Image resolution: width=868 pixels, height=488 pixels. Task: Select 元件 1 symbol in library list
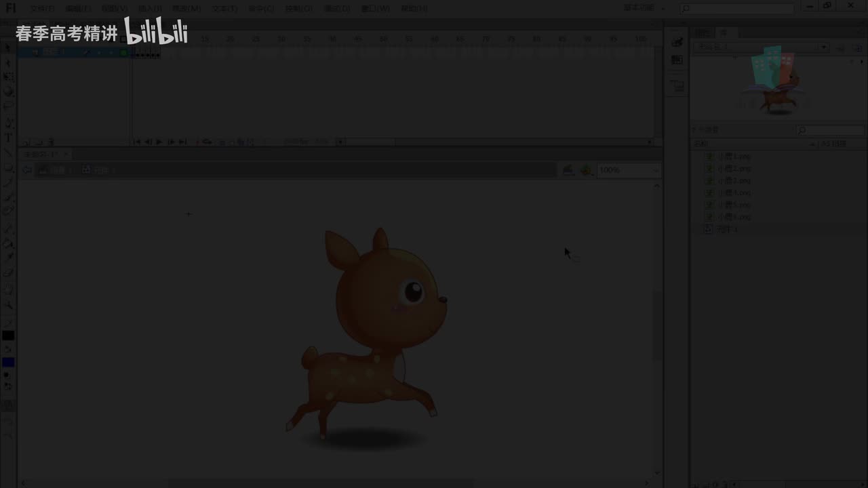(x=727, y=230)
